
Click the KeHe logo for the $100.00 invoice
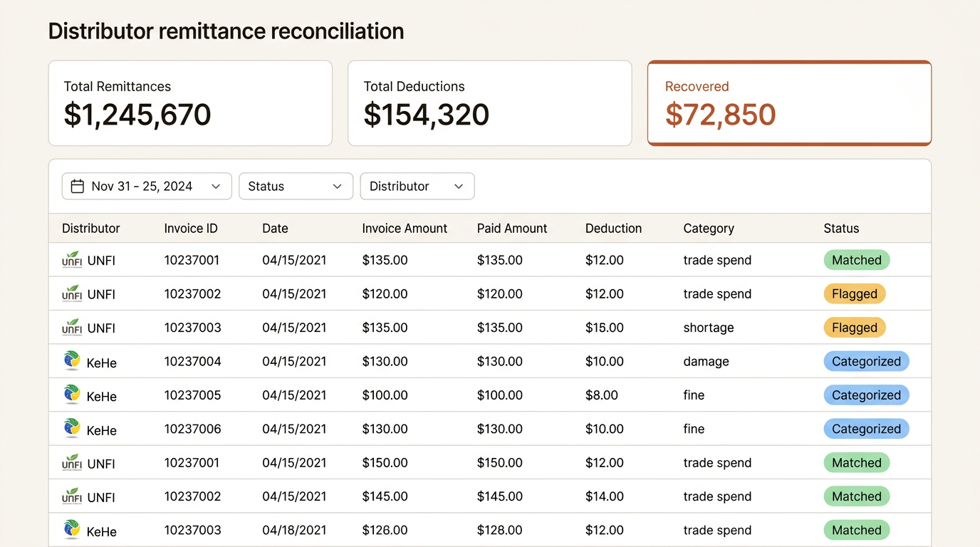coord(72,395)
